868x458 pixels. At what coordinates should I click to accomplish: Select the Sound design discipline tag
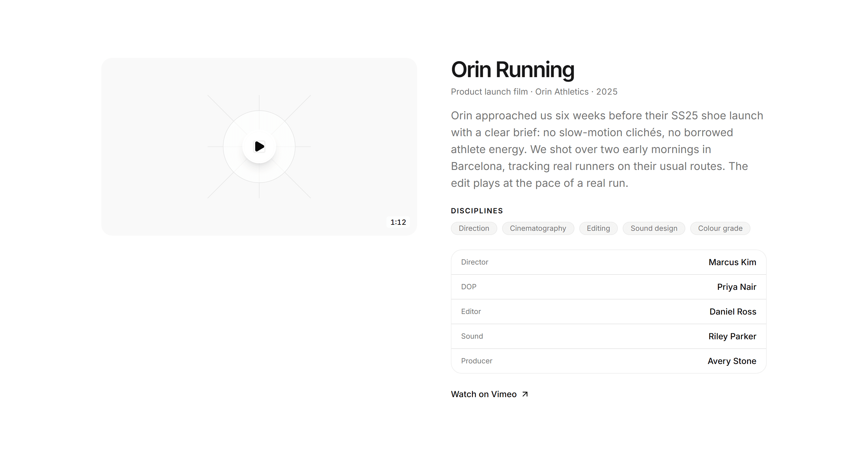654,228
